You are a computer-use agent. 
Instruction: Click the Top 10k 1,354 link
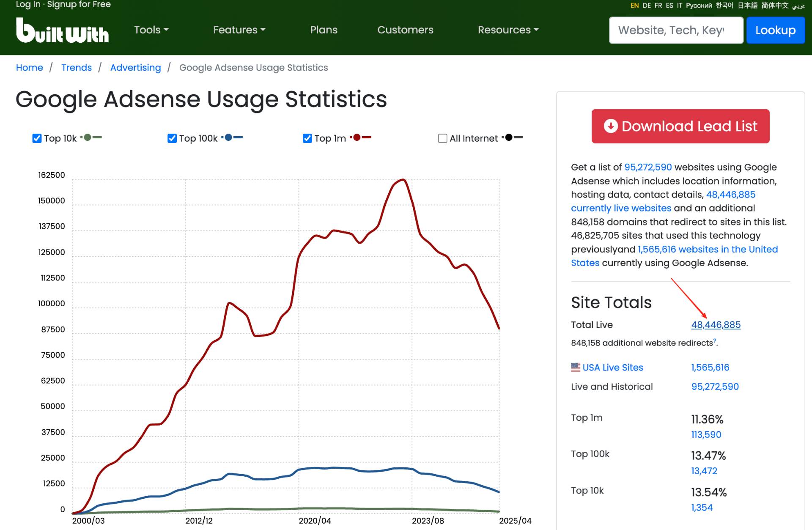point(702,508)
